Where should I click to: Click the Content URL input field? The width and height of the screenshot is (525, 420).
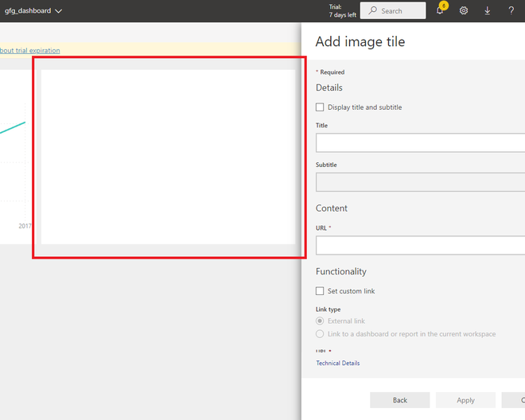[420, 246]
